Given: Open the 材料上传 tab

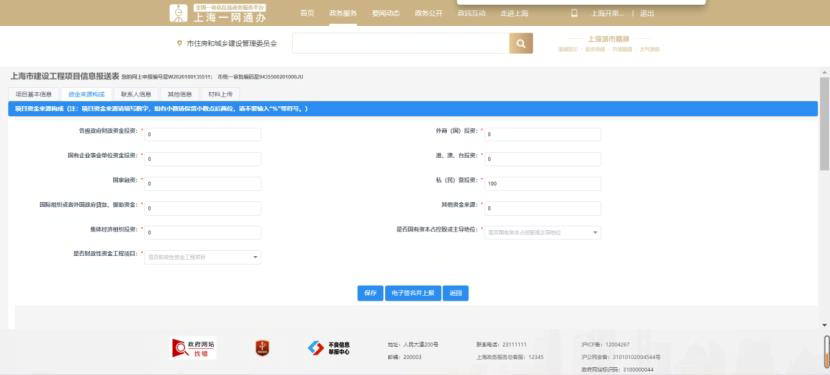Looking at the screenshot, I should click(220, 94).
